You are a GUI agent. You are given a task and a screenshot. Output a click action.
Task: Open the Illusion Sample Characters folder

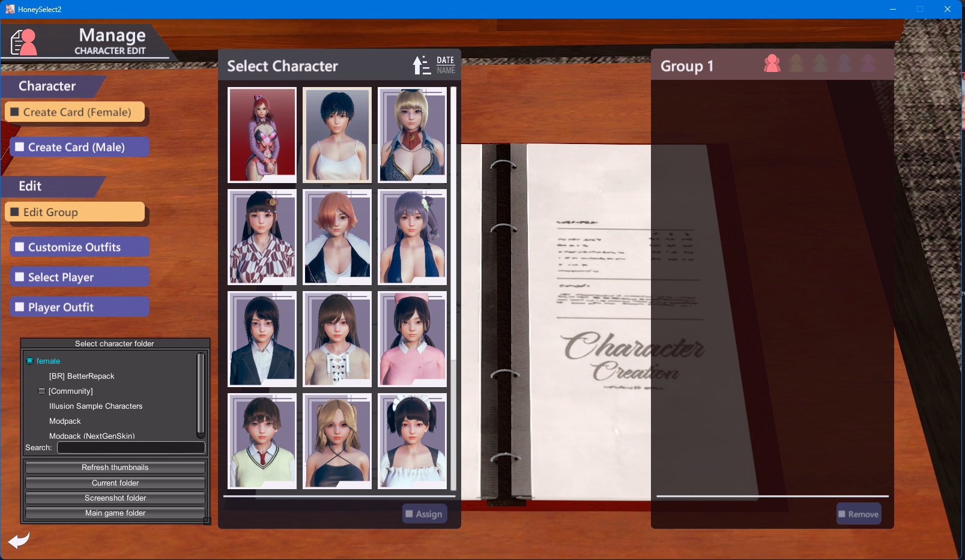96,406
